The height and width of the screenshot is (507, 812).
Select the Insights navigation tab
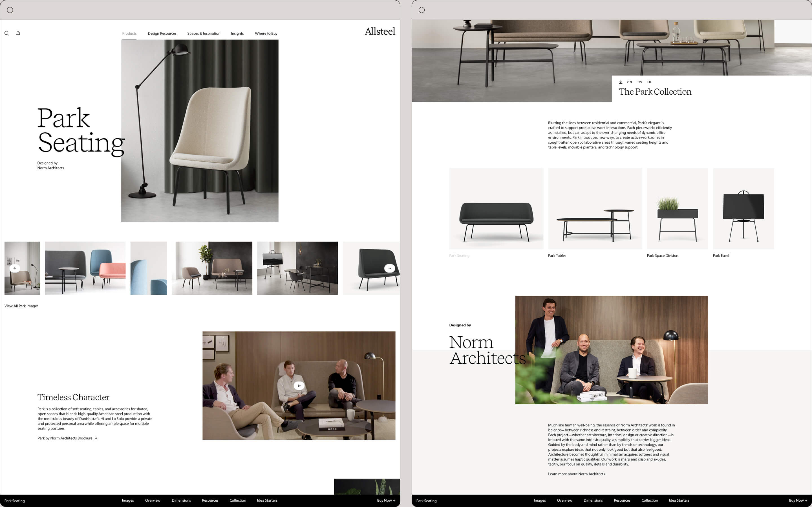237,33
